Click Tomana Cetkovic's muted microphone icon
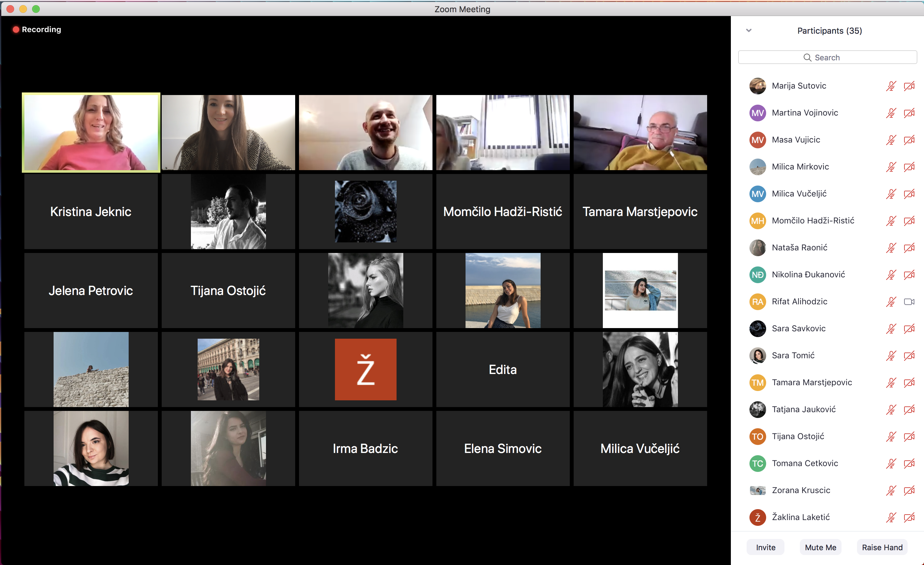Viewport: 924px width, 565px height. pos(891,464)
